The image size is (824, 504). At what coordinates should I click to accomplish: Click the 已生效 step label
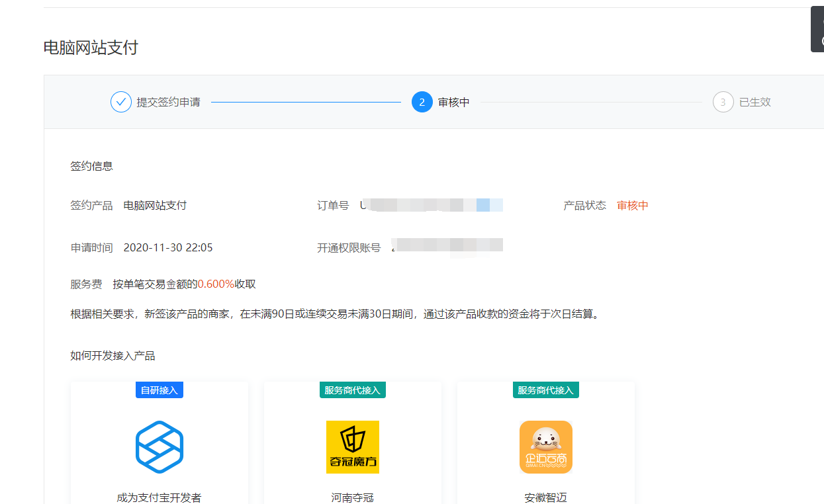tap(755, 102)
